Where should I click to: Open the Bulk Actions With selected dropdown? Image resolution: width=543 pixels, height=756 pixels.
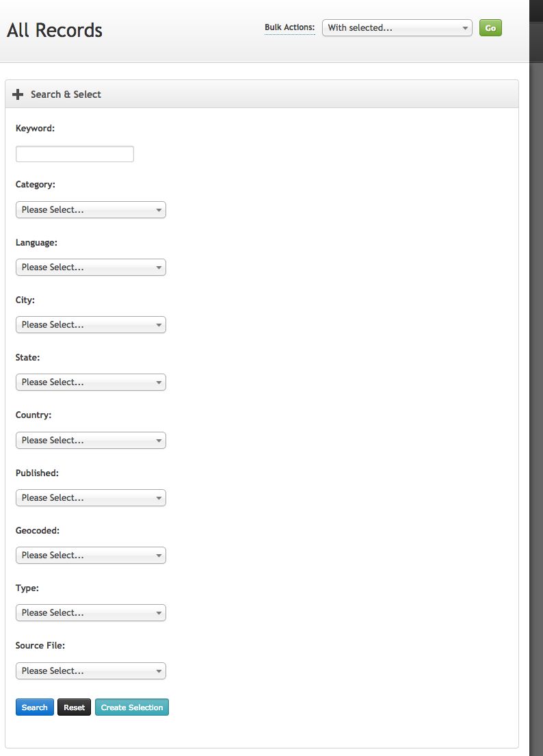tap(397, 28)
